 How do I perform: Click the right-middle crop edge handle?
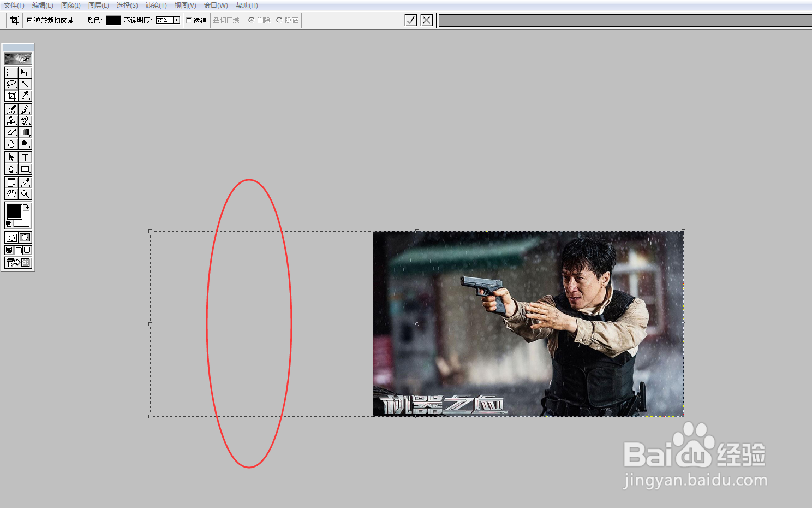683,324
